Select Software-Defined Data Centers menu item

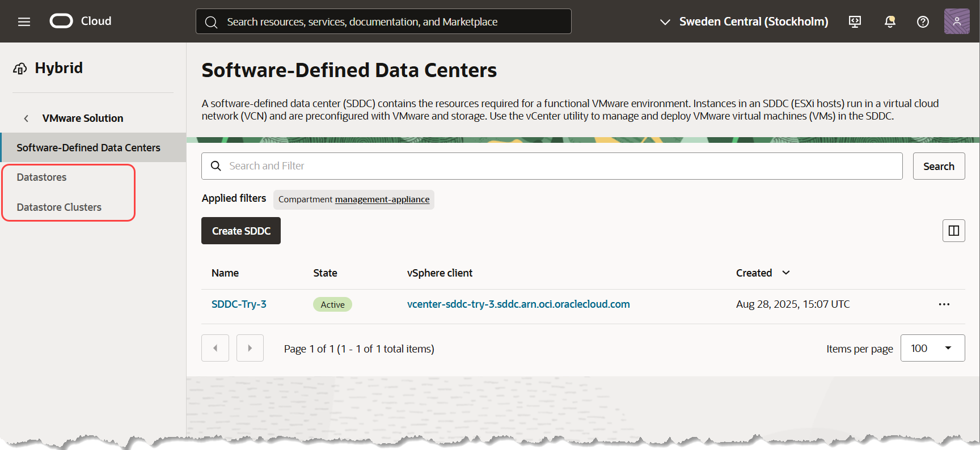[x=93, y=147]
